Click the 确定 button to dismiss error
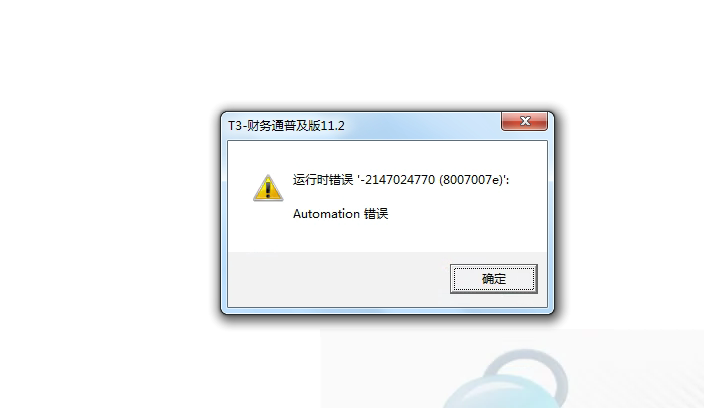Viewport: 704px width, 408px height. tap(493, 279)
